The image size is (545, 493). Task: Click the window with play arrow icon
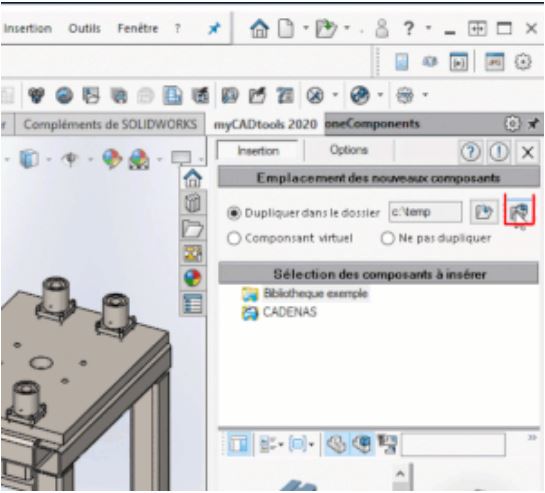tap(458, 62)
